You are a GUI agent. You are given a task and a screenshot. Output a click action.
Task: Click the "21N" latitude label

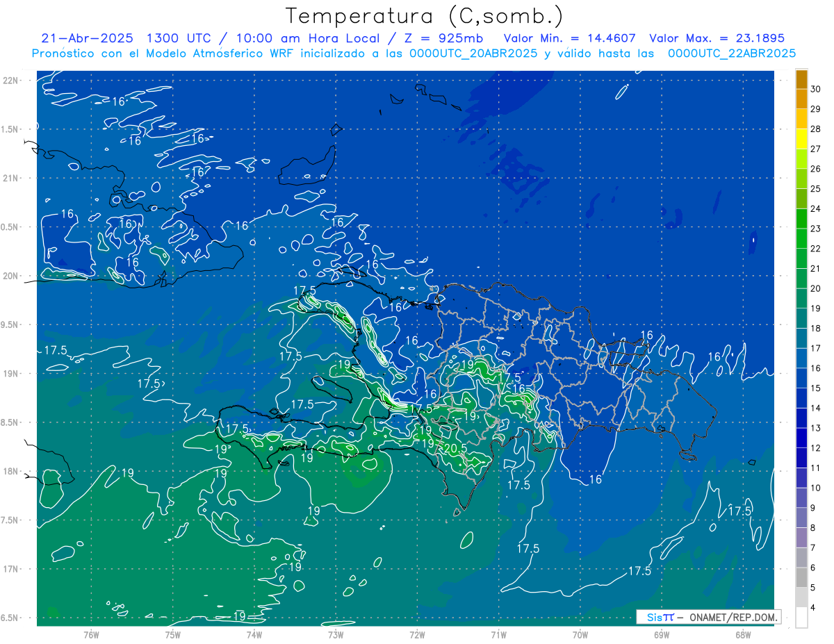click(12, 178)
